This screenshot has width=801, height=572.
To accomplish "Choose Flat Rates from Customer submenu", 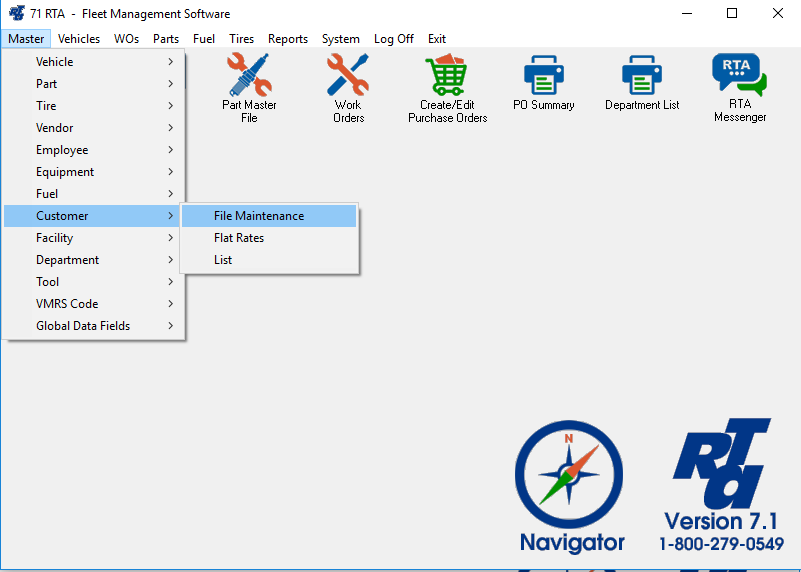I will click(x=239, y=238).
